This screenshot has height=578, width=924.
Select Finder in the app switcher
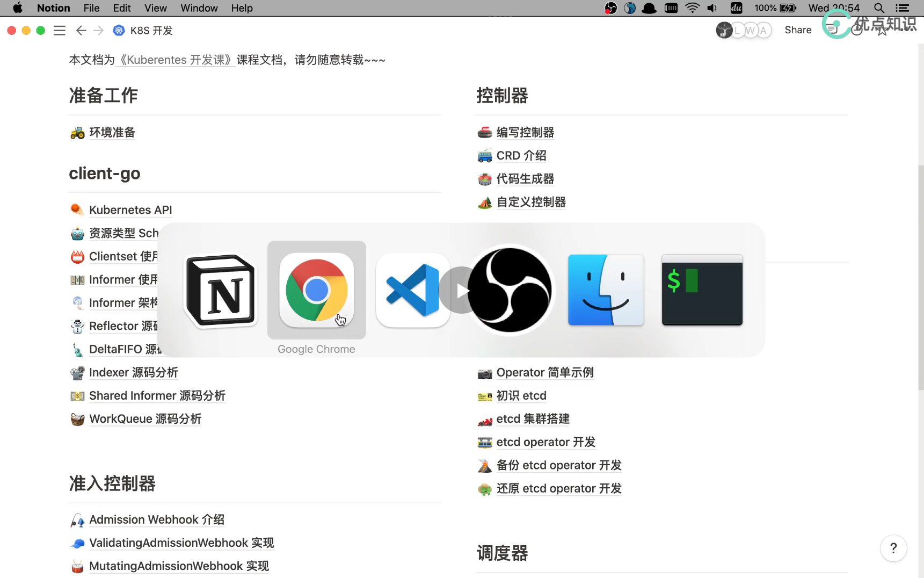point(606,290)
